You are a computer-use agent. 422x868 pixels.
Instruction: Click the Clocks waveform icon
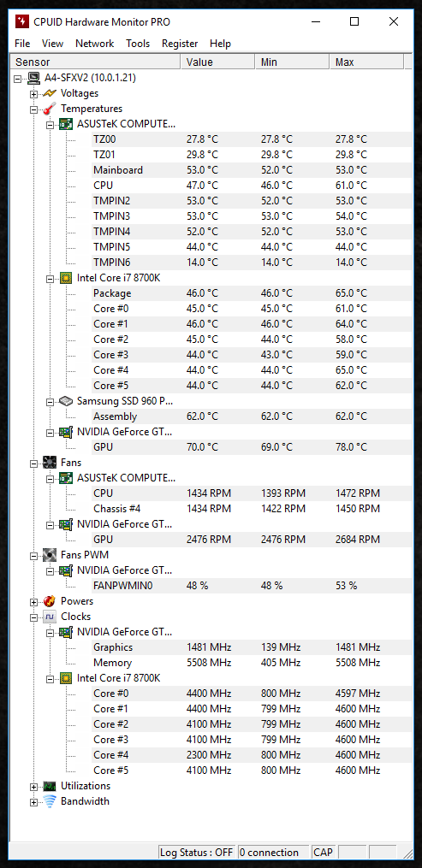pyautogui.click(x=51, y=616)
